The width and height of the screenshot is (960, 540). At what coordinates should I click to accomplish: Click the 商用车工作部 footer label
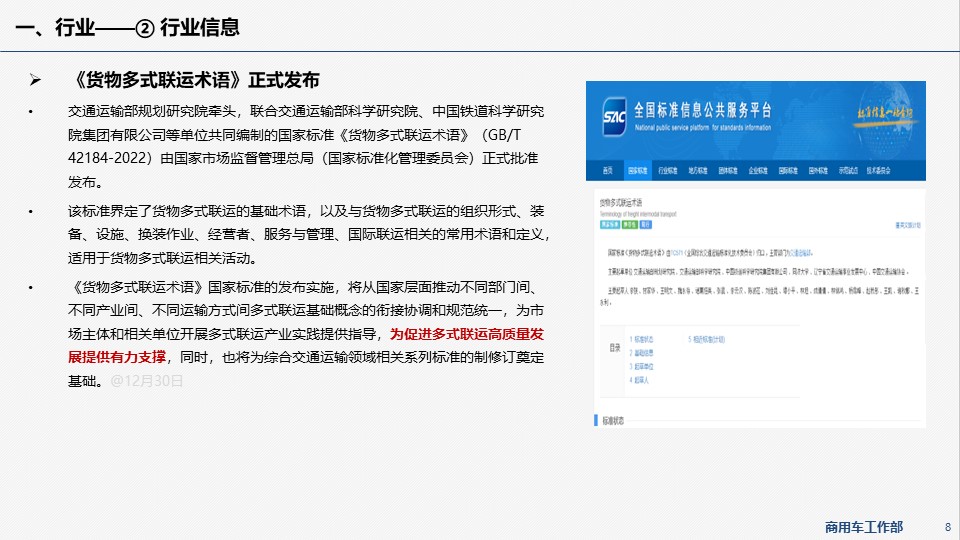point(863,526)
